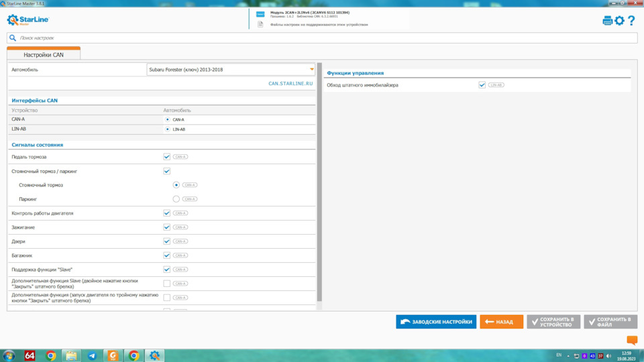Open second Chrome taskbar icon
The width and height of the screenshot is (644, 362).
134,355
